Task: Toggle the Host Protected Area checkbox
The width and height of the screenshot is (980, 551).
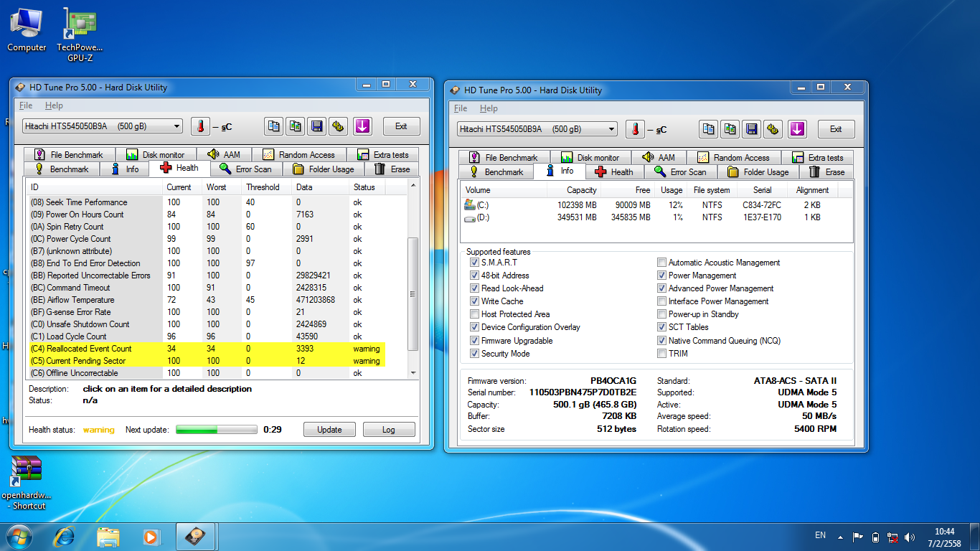Action: [x=474, y=314]
